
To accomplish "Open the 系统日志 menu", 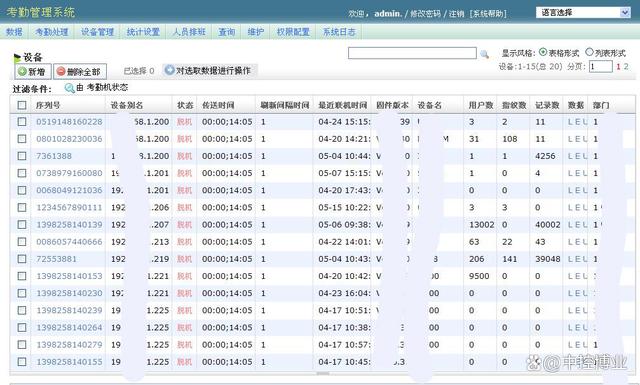I will click(339, 32).
